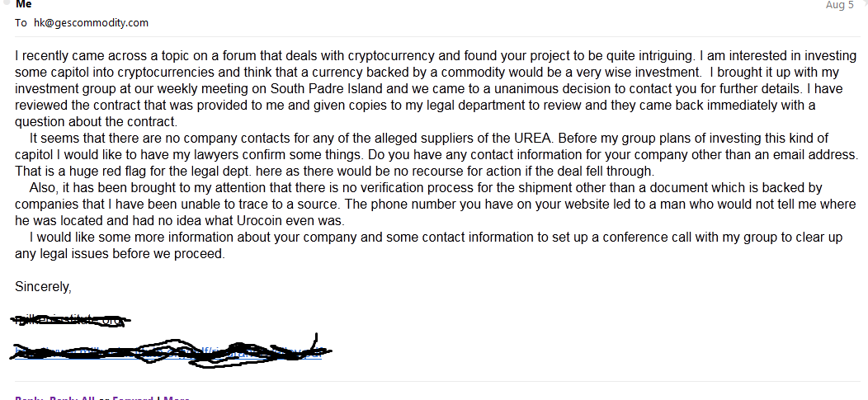The width and height of the screenshot is (868, 400).
Task: Click the partially visible star icon beside Aug 5
Action: pyautogui.click(x=865, y=3)
